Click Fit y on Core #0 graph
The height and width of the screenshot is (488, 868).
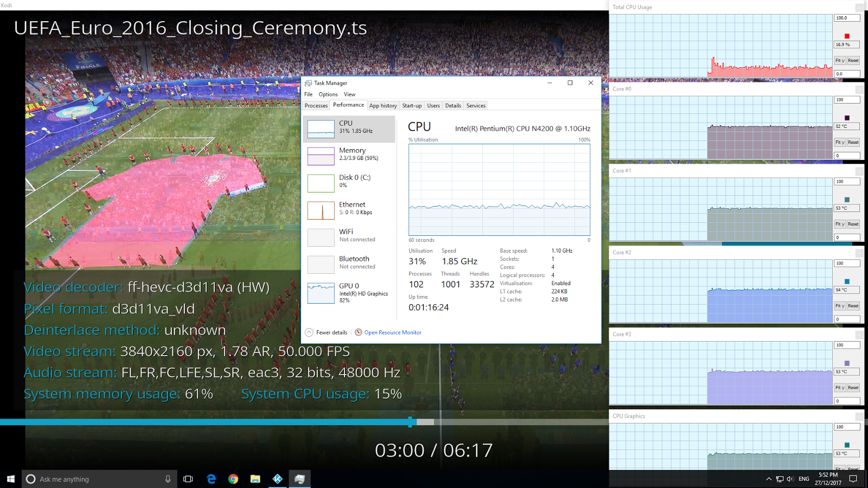[x=840, y=143]
